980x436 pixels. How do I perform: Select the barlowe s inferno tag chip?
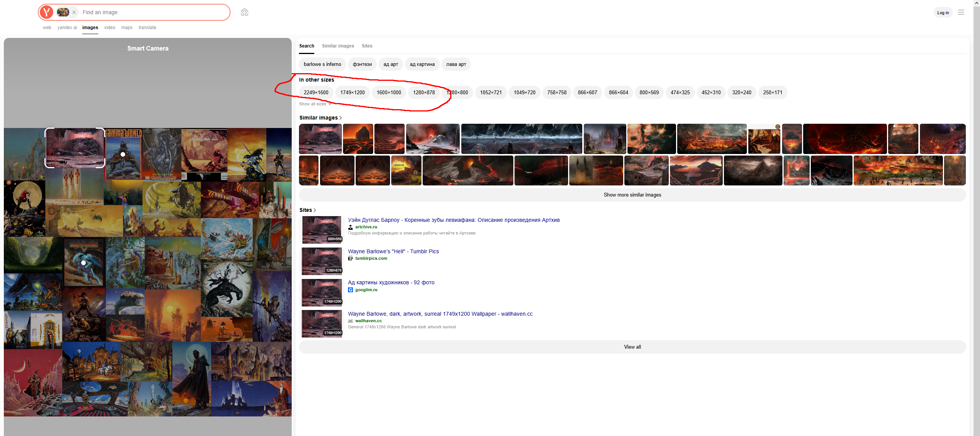(x=322, y=64)
